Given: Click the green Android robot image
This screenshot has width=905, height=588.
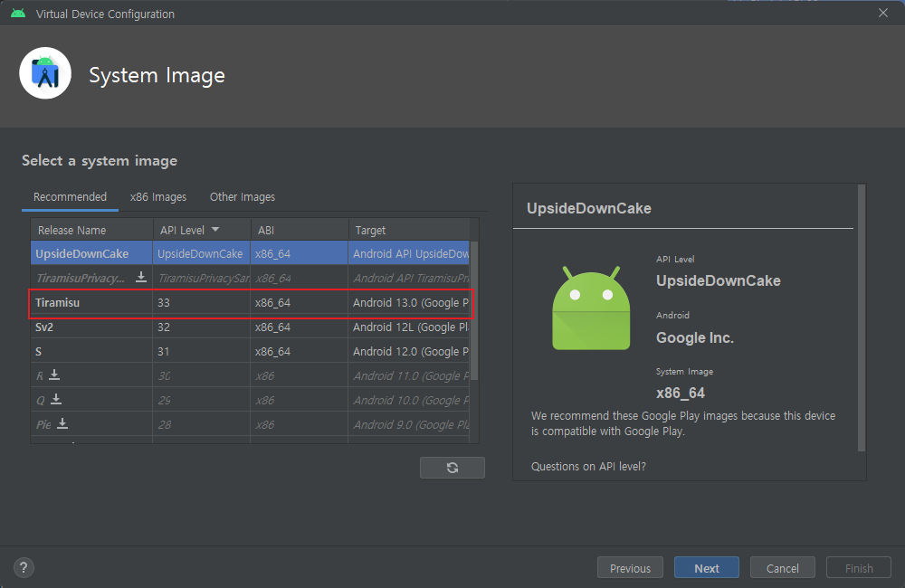Looking at the screenshot, I should (x=591, y=308).
